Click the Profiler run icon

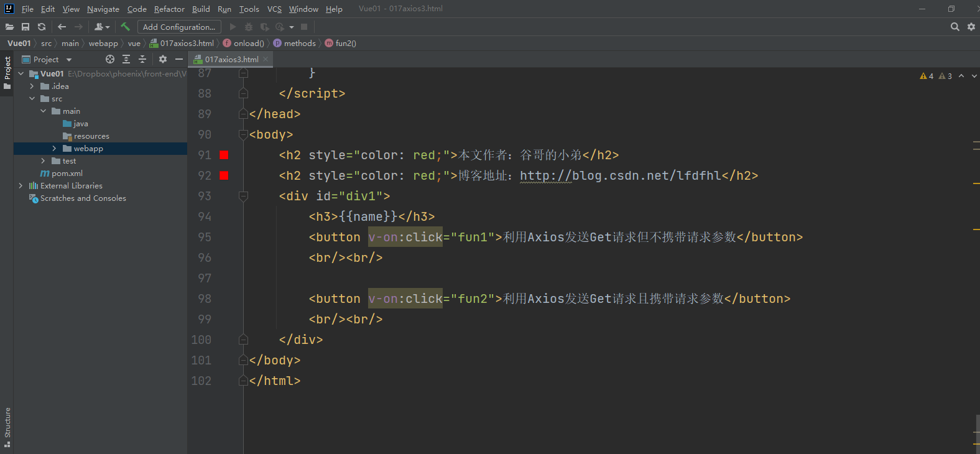280,27
